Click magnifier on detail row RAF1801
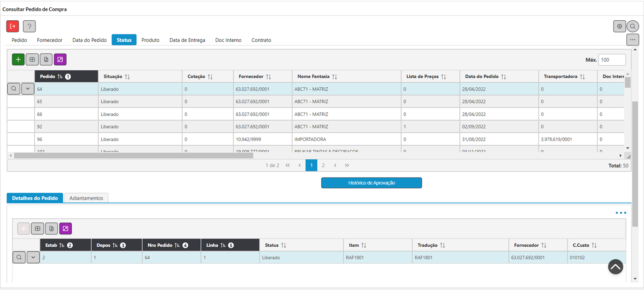The width and height of the screenshot is (644, 290). click(x=19, y=257)
